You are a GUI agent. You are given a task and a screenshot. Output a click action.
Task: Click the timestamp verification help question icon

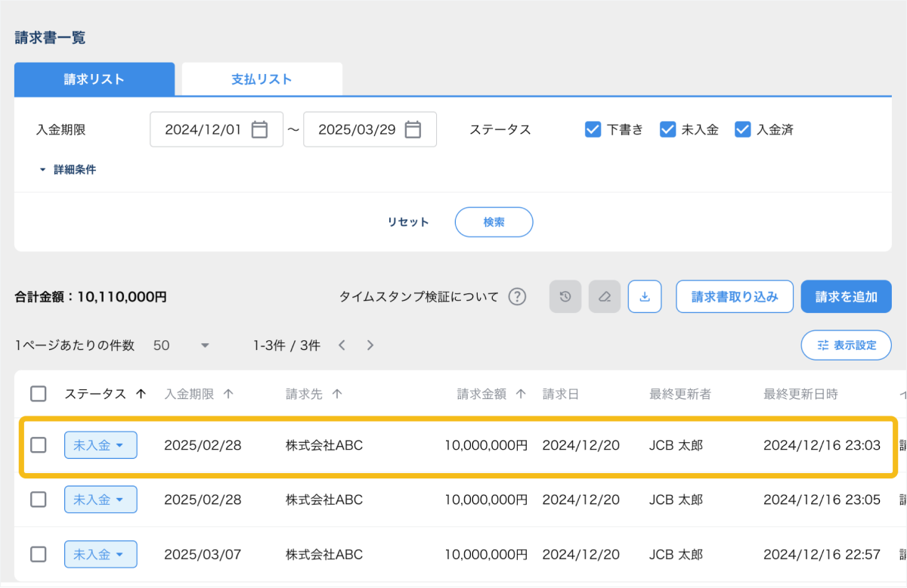pos(517,296)
